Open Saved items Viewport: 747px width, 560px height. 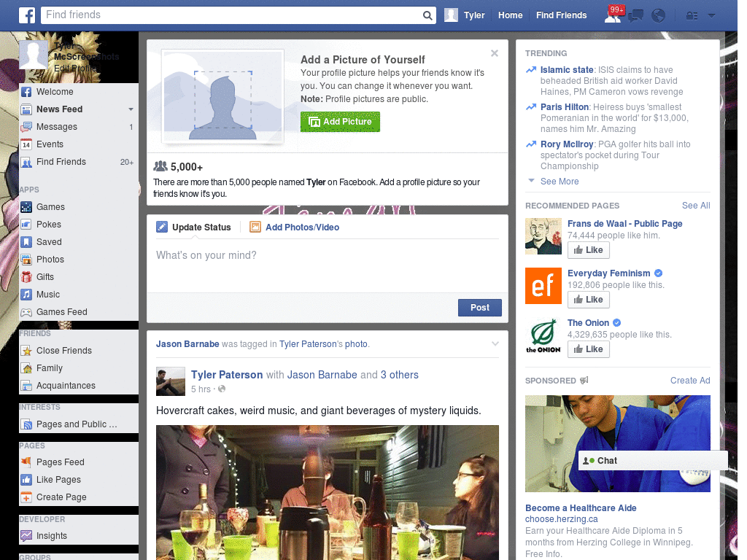(79, 242)
